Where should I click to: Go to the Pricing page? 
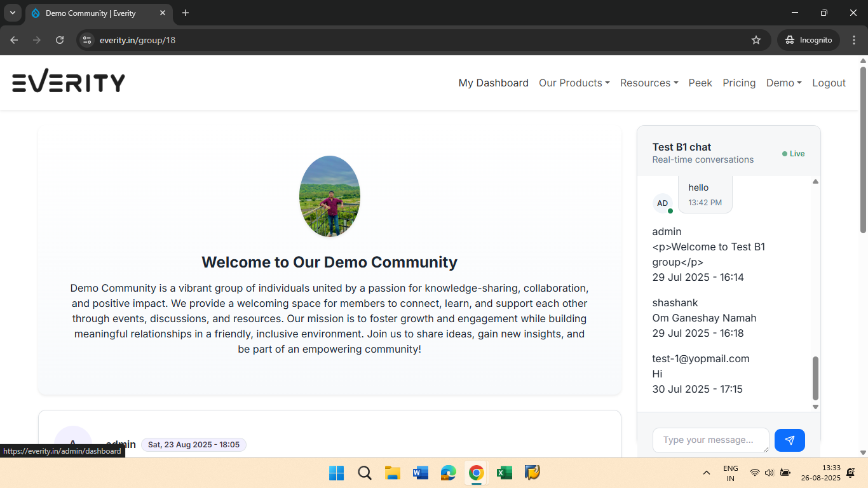(739, 83)
